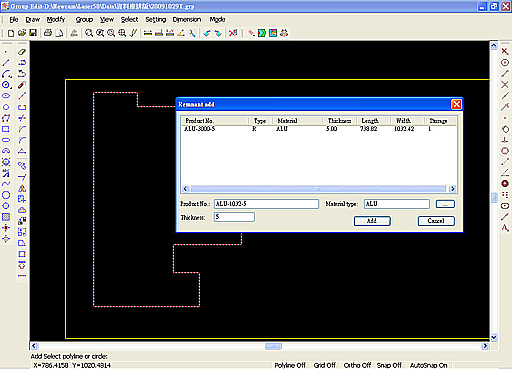Screen dimensions: 512x369
Task: Click the Open folder icon in toolbar
Action: (x=22, y=33)
